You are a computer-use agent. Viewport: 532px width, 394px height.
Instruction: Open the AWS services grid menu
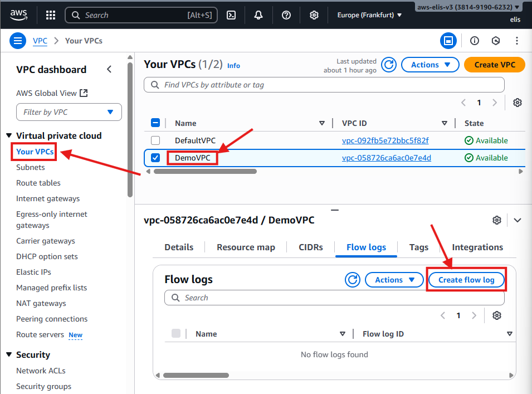(51, 15)
